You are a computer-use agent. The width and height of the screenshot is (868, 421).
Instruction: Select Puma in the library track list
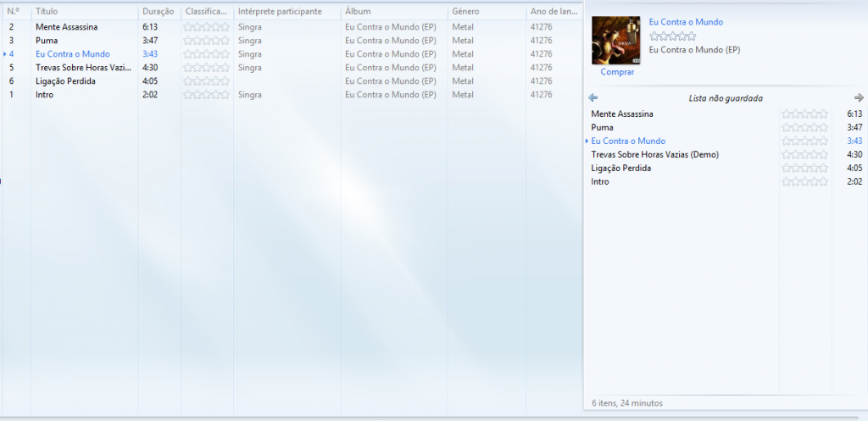[46, 41]
